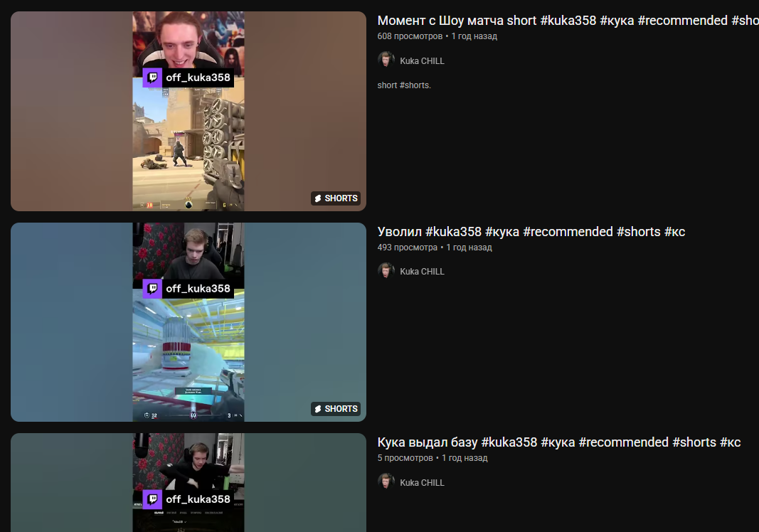
Task: Click the '5 просмотров' view count text
Action: coord(405,458)
